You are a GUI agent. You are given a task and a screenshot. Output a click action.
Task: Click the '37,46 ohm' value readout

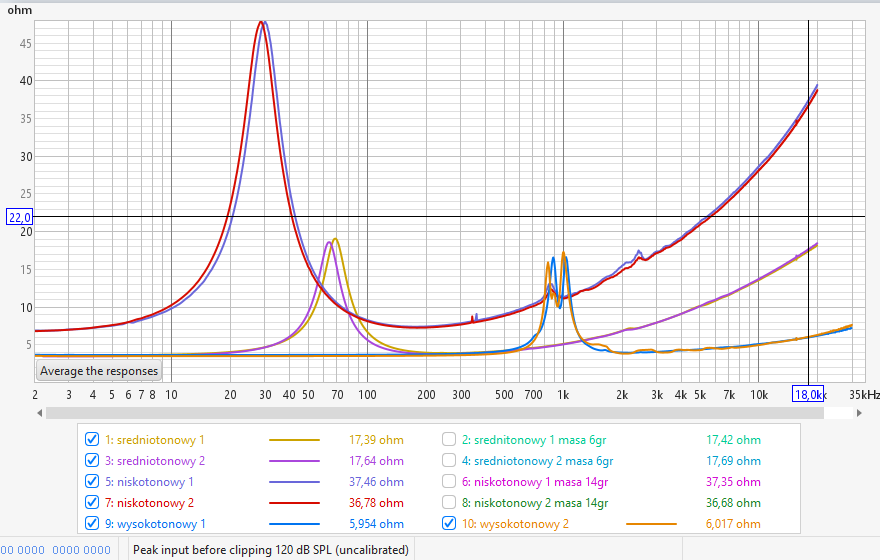(x=376, y=482)
